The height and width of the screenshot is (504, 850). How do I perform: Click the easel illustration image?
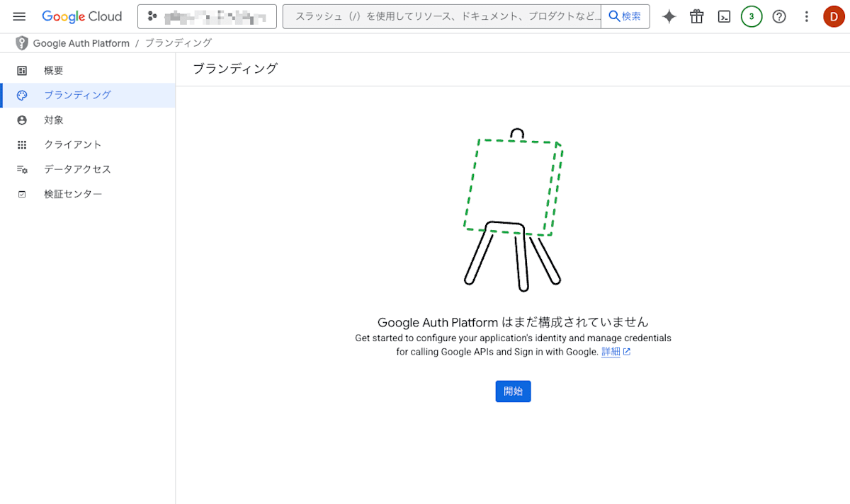coord(513,210)
